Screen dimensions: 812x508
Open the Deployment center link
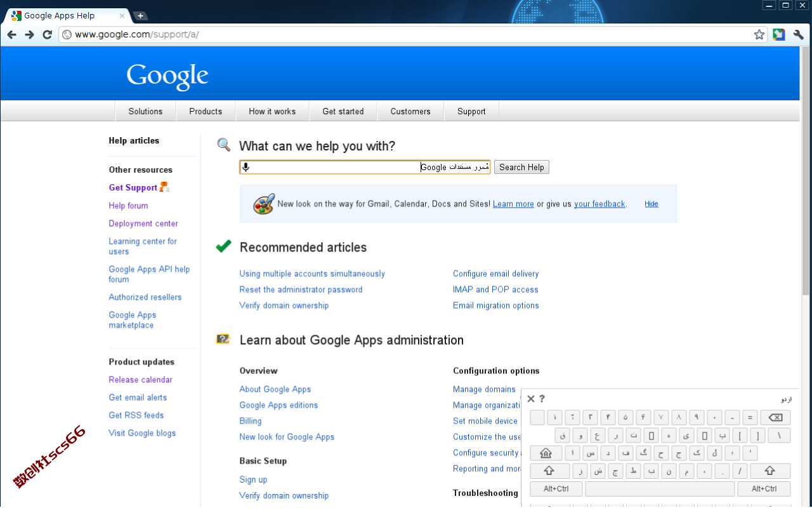(x=143, y=224)
